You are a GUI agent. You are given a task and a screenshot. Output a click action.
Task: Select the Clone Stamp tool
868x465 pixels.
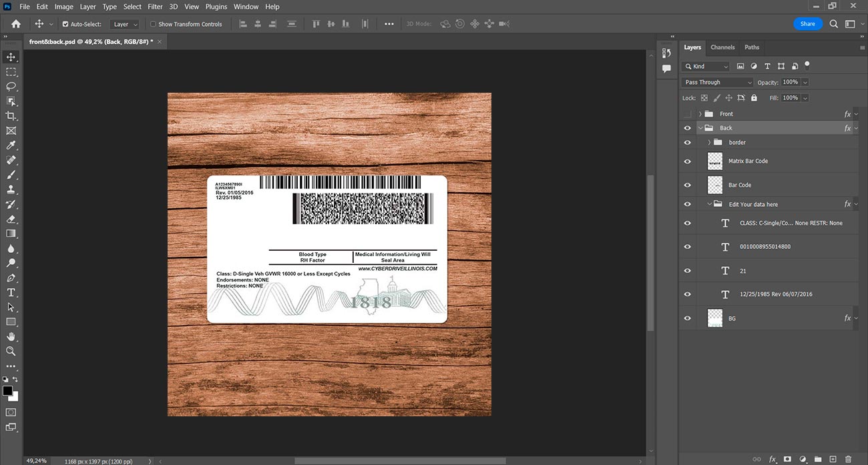pos(11,189)
